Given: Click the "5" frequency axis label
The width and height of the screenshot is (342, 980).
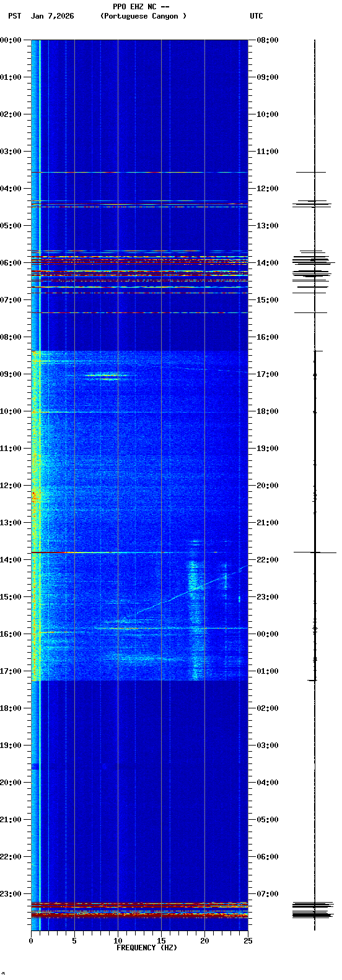Looking at the screenshot, I should (74, 940).
